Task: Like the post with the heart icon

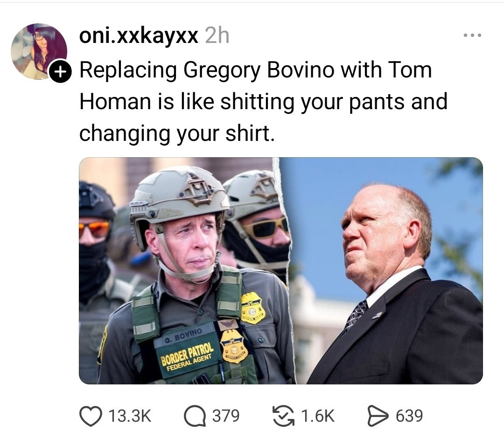Action: (x=91, y=416)
